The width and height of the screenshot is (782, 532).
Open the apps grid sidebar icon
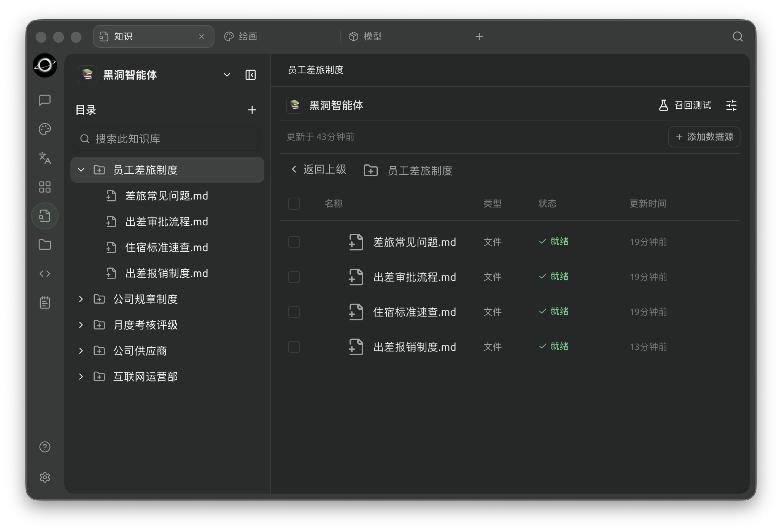pos(45,187)
